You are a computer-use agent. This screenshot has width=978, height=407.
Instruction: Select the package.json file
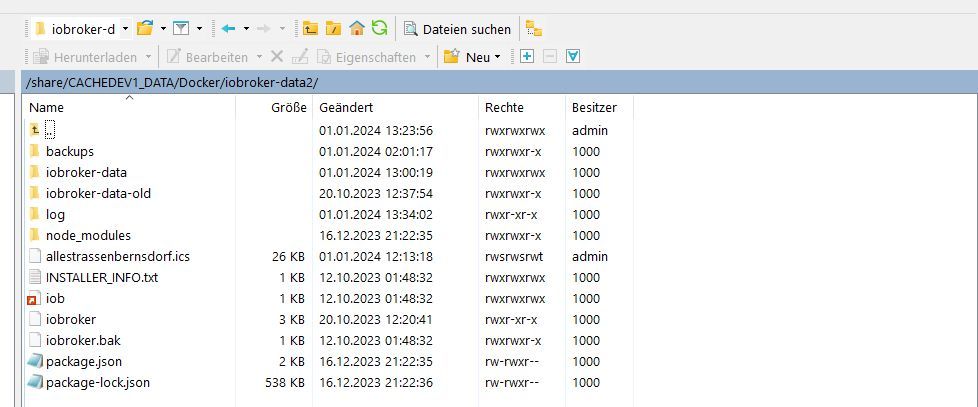tap(84, 362)
